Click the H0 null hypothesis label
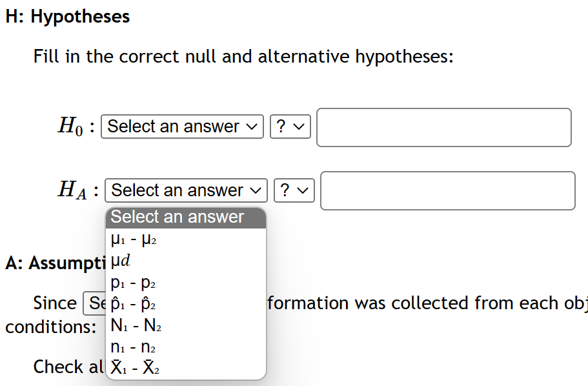The height and width of the screenshot is (386, 588). [76, 127]
